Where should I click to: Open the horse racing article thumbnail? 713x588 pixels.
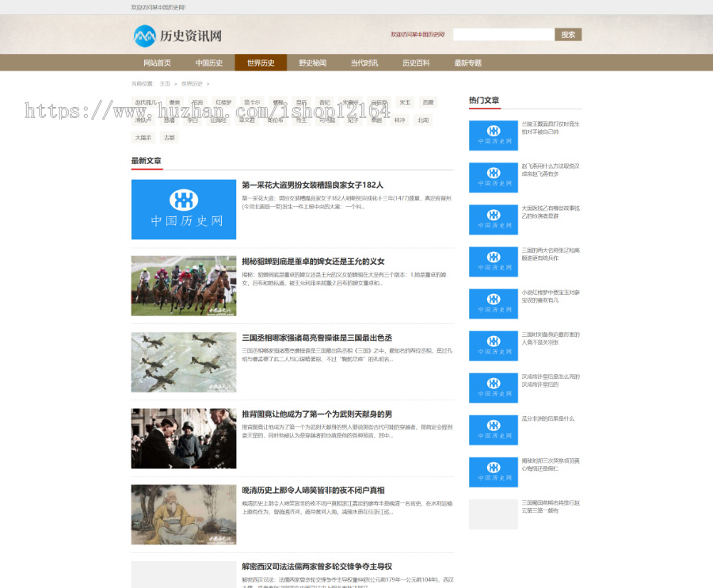[183, 285]
